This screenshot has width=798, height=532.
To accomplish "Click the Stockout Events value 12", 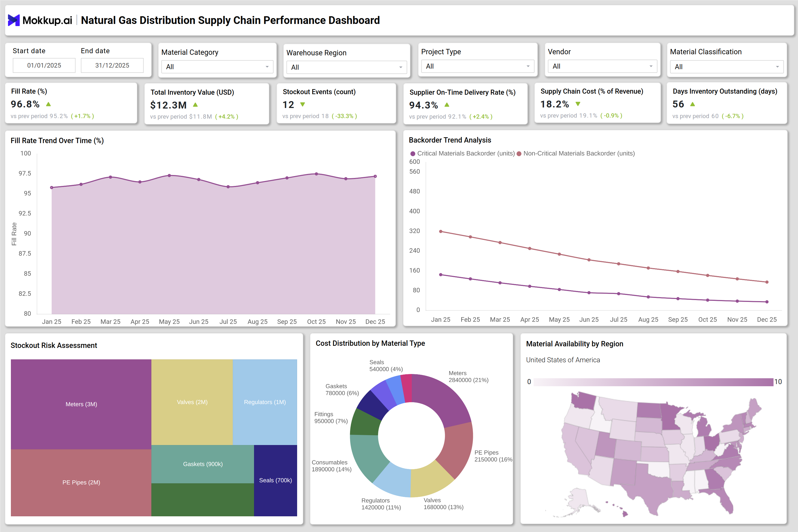I will tap(288, 105).
